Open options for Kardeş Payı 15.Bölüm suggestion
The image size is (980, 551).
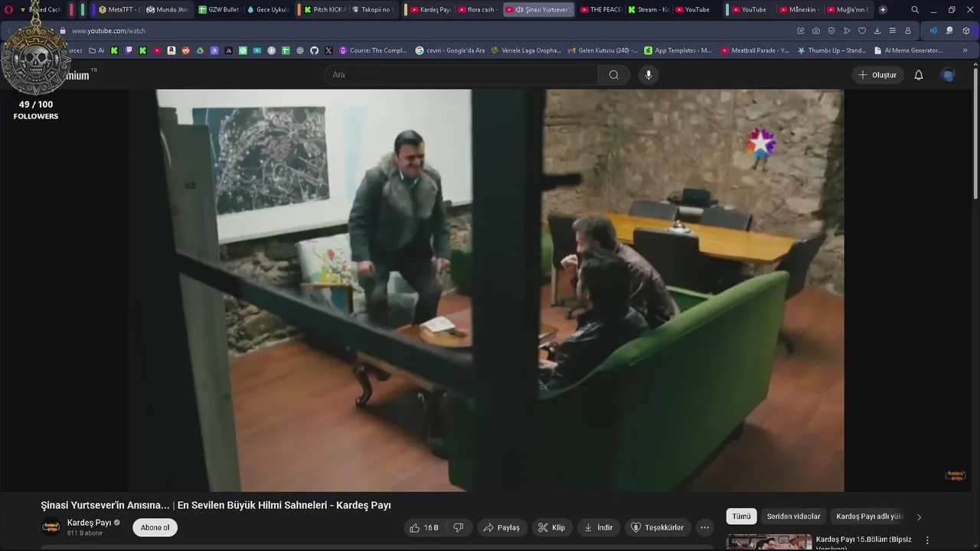click(x=927, y=540)
